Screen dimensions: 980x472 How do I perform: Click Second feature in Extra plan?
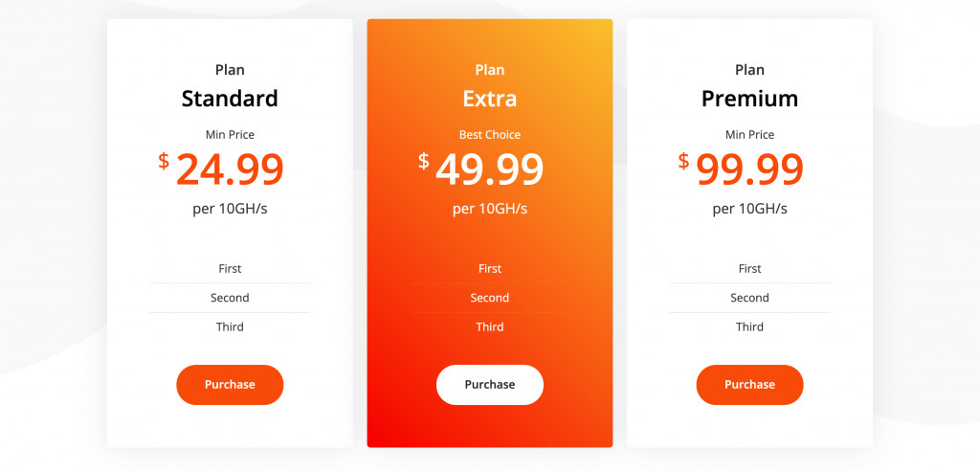pos(490,298)
